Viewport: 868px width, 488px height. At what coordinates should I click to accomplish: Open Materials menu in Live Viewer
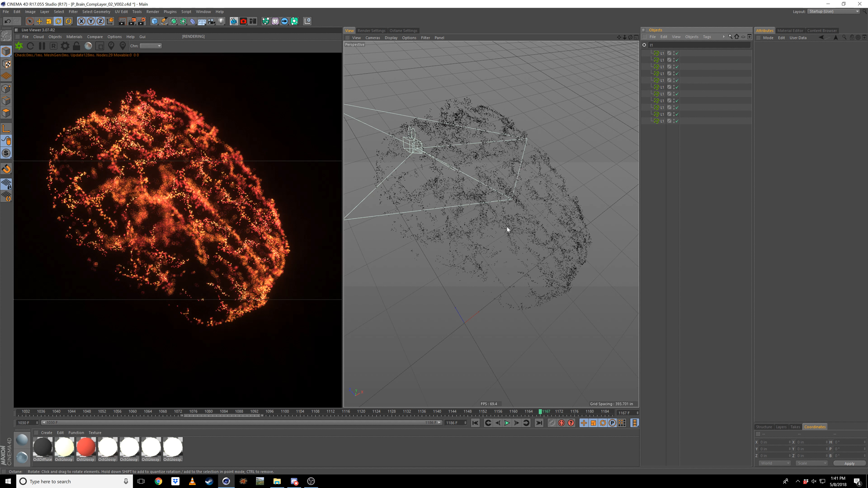[x=74, y=37]
